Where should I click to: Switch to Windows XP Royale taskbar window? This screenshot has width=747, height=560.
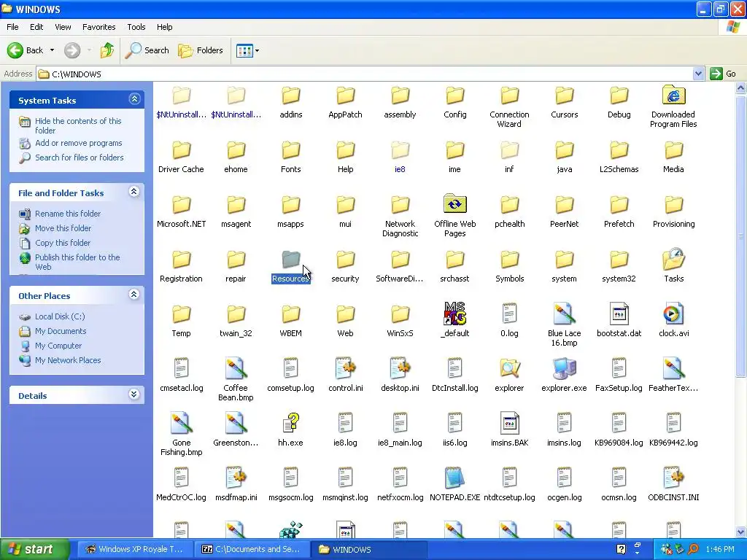tap(135, 549)
